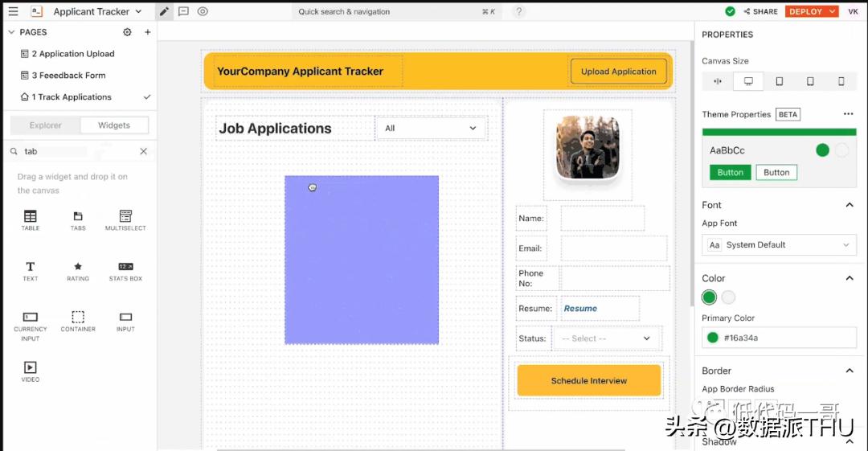
Task: Add a new page with plus icon
Action: point(148,32)
